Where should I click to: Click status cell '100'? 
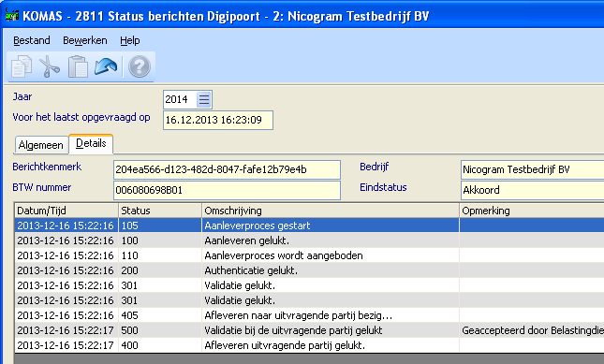(160, 240)
